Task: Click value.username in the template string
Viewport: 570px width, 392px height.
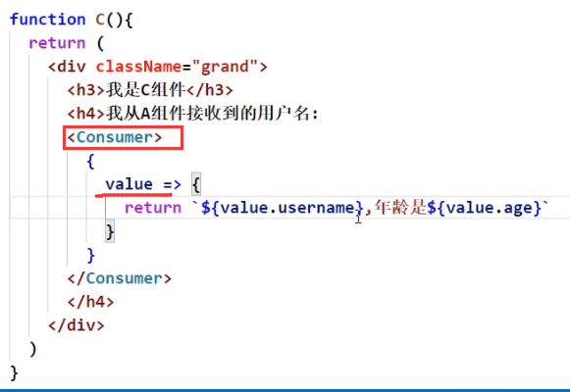Action: [x=287, y=208]
